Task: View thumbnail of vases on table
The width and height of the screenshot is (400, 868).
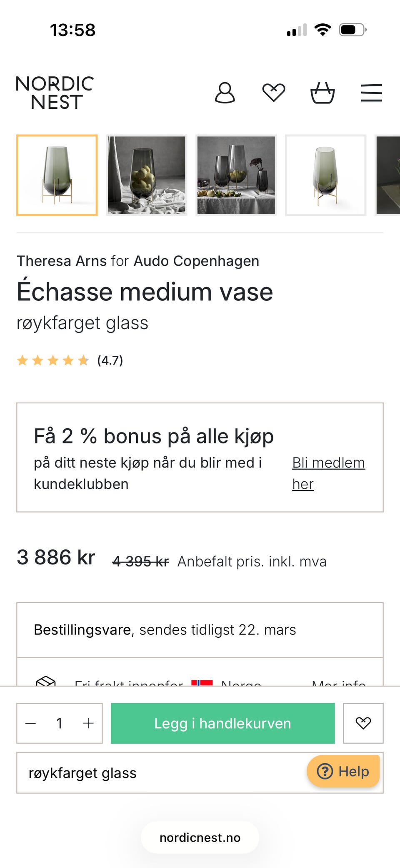Action: [x=236, y=175]
